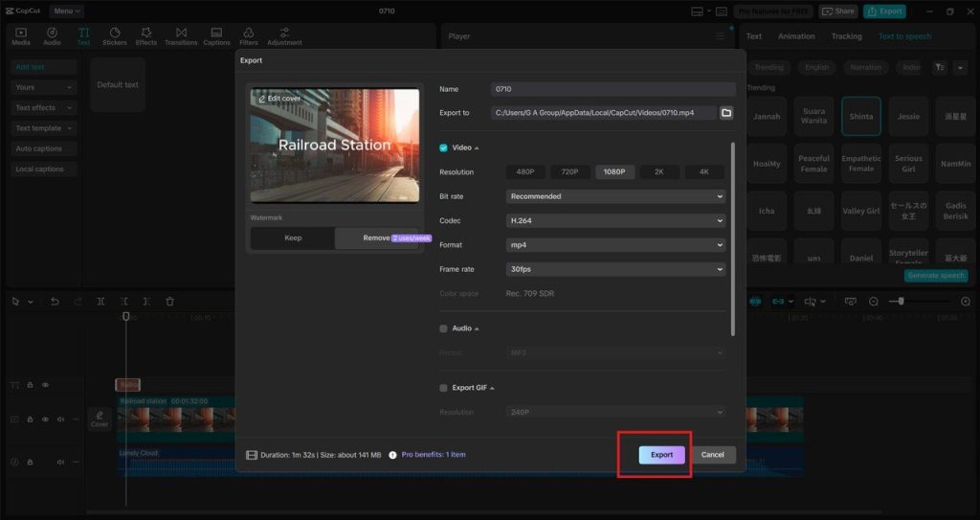Screen dimensions: 980x520
Task: Mute the Railroad station video track
Action: pos(60,419)
